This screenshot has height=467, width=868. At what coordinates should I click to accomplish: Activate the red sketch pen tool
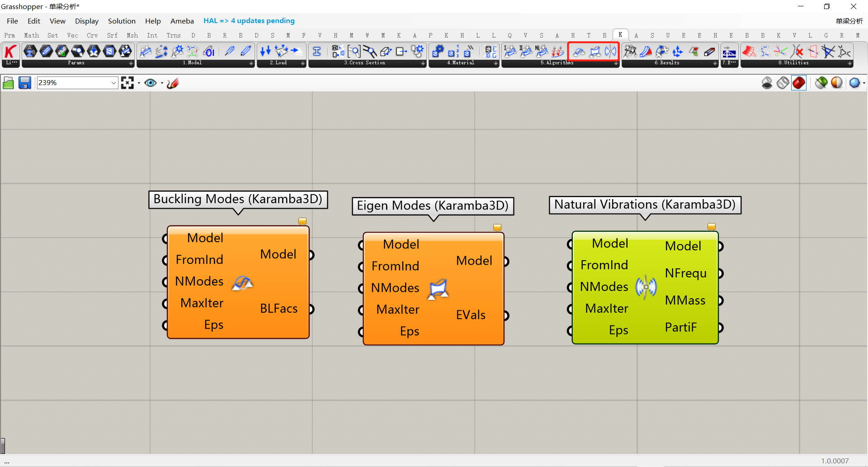coord(173,83)
